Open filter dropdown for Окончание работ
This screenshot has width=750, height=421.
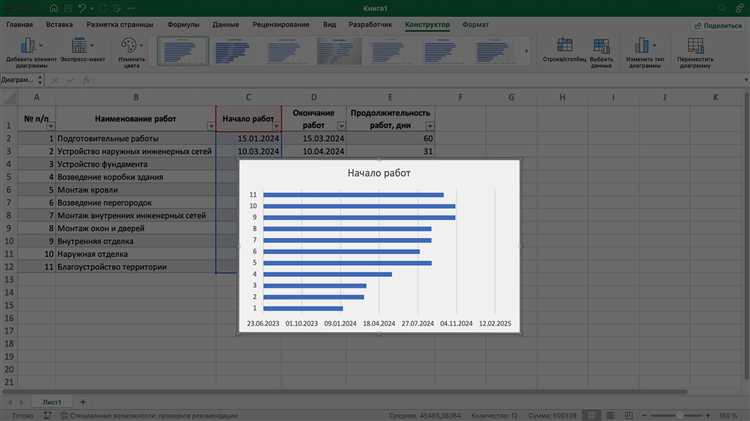[341, 126]
